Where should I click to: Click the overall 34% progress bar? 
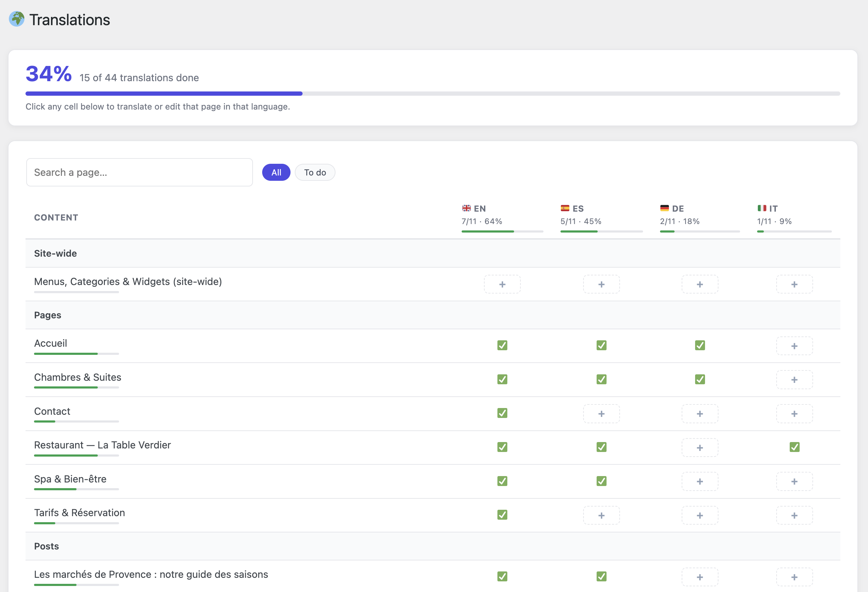click(x=433, y=94)
